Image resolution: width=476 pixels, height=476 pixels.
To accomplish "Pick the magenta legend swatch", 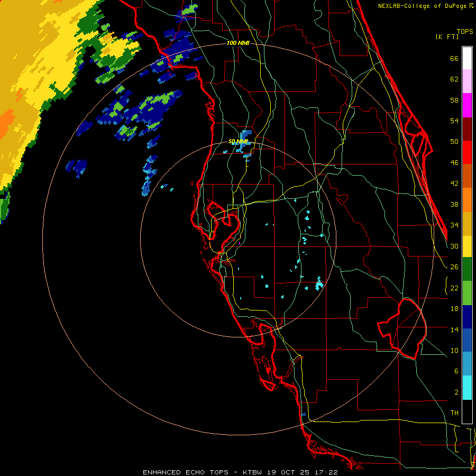I will click(x=467, y=105).
